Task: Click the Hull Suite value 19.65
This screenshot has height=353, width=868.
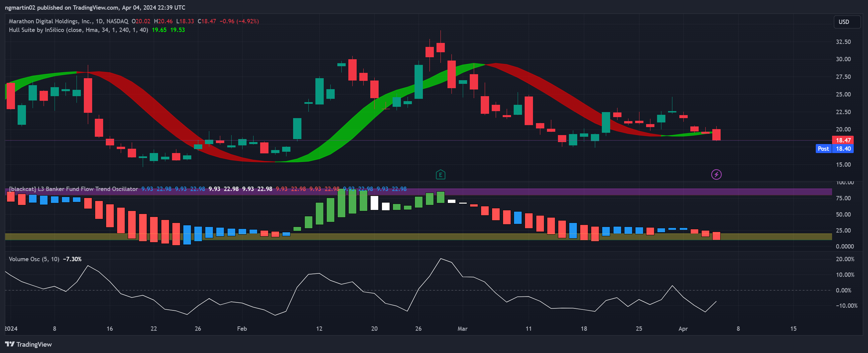Action: point(159,30)
